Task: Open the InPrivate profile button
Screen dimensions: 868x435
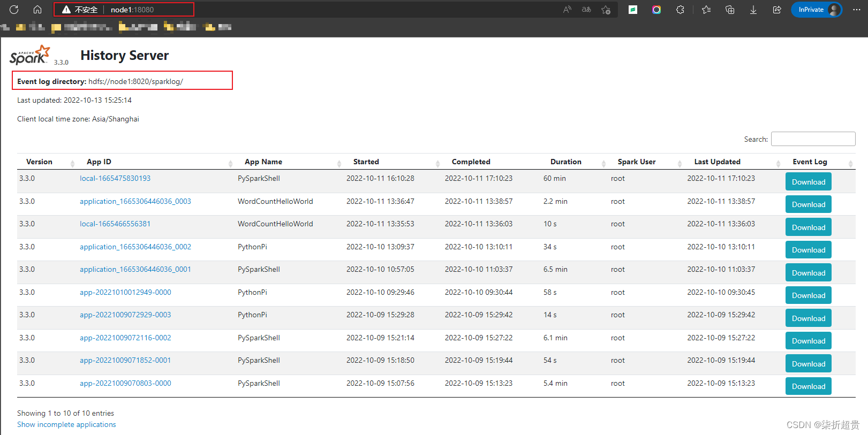Action: coord(817,10)
